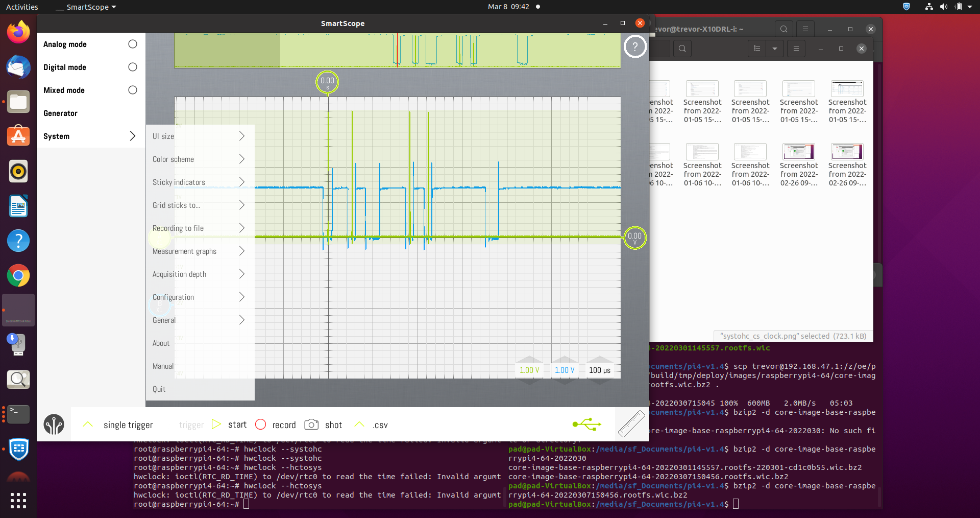Open the help question-mark icon

pos(635,46)
